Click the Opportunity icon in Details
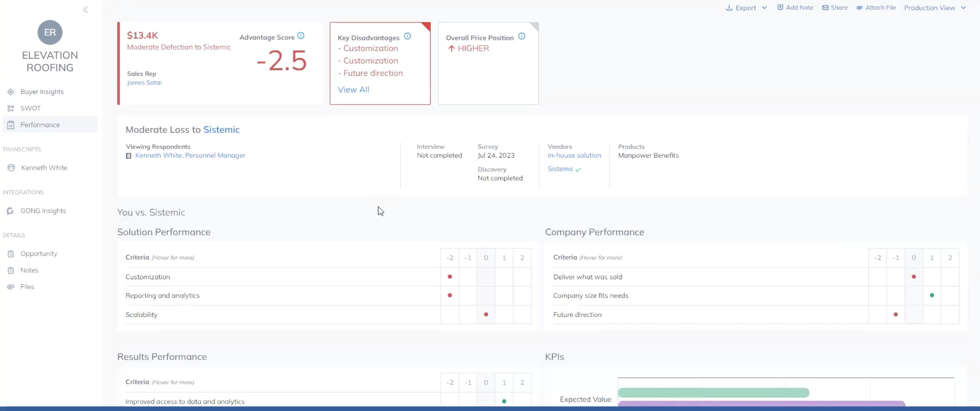Image resolution: width=980 pixels, height=411 pixels. pos(11,254)
